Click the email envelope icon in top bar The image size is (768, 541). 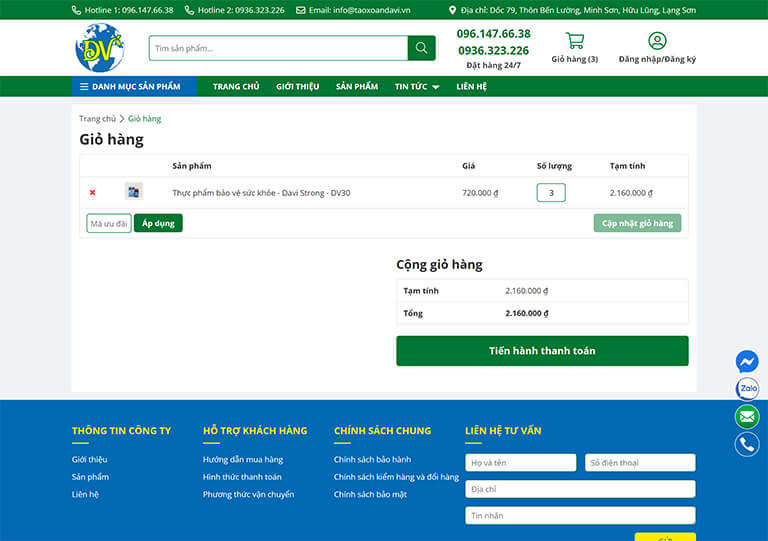click(x=300, y=10)
